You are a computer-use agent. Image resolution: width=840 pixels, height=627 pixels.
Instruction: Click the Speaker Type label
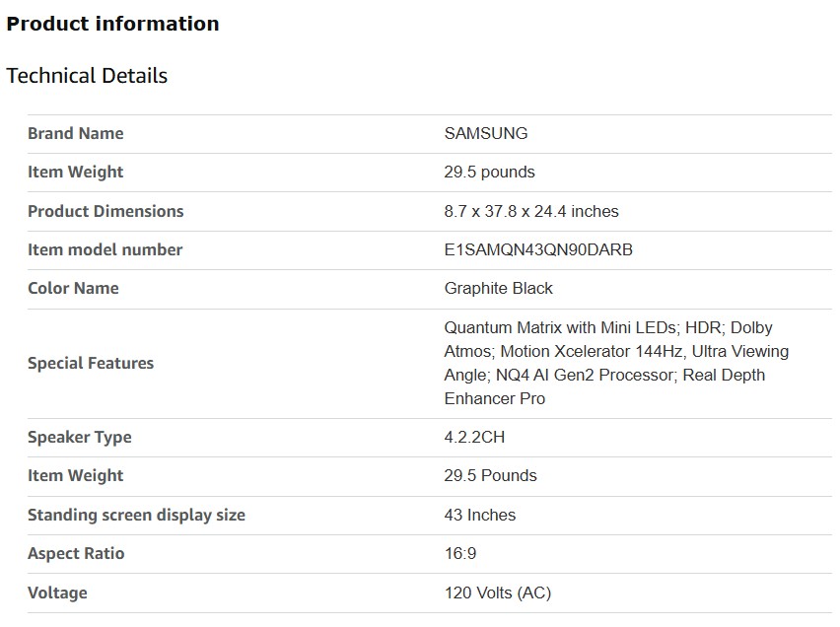tap(80, 437)
